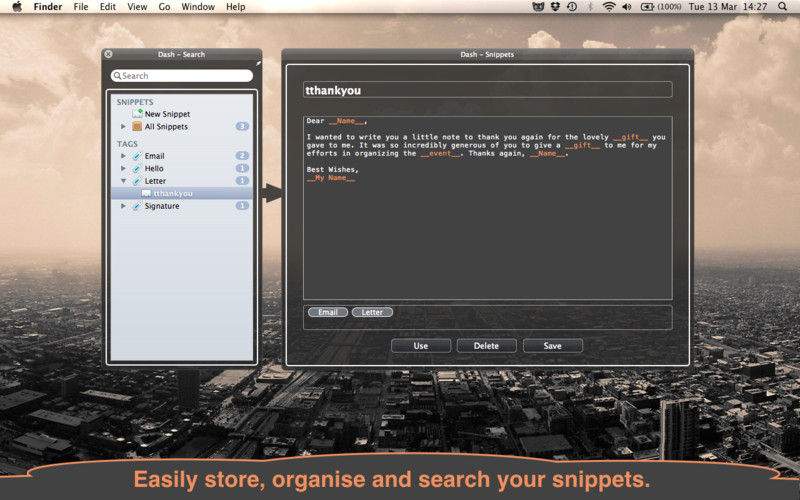Screen dimensions: 800x500
Task: Click the tthankyou snippet note icon
Action: click(x=146, y=193)
